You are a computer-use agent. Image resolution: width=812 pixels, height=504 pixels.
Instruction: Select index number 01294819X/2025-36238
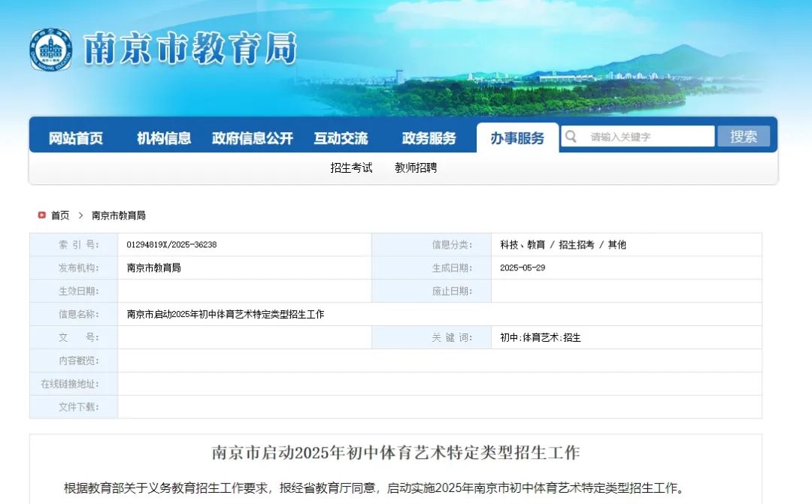pos(171,245)
